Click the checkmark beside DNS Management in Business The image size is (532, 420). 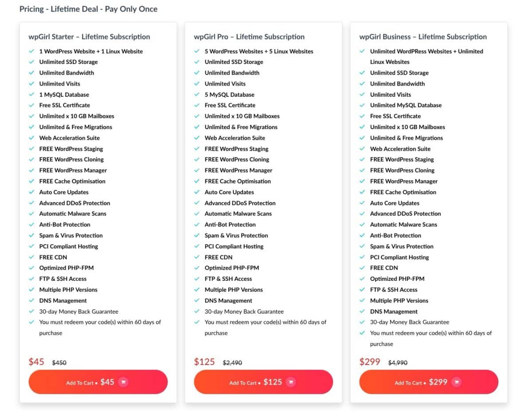tap(362, 311)
